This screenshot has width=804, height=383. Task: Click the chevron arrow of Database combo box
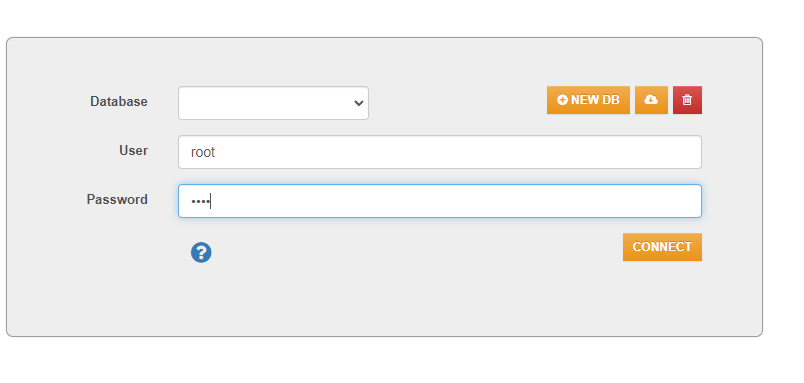point(358,103)
